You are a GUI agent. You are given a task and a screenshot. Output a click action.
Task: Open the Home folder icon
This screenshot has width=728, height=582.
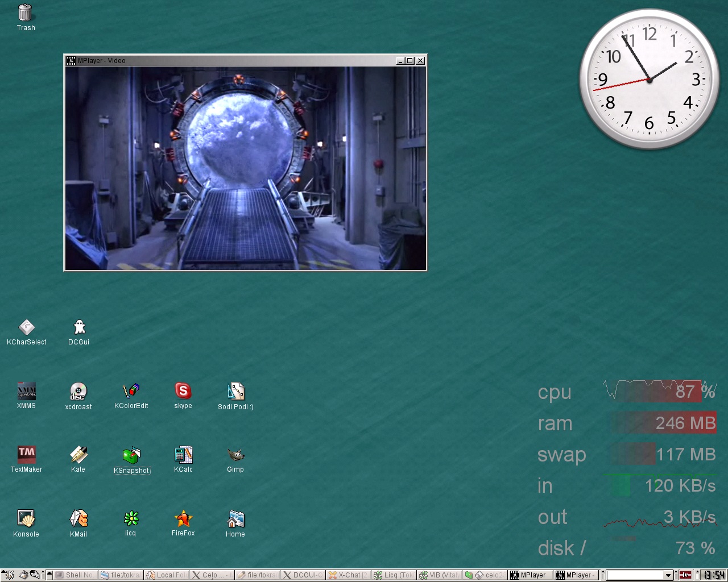[x=235, y=523]
